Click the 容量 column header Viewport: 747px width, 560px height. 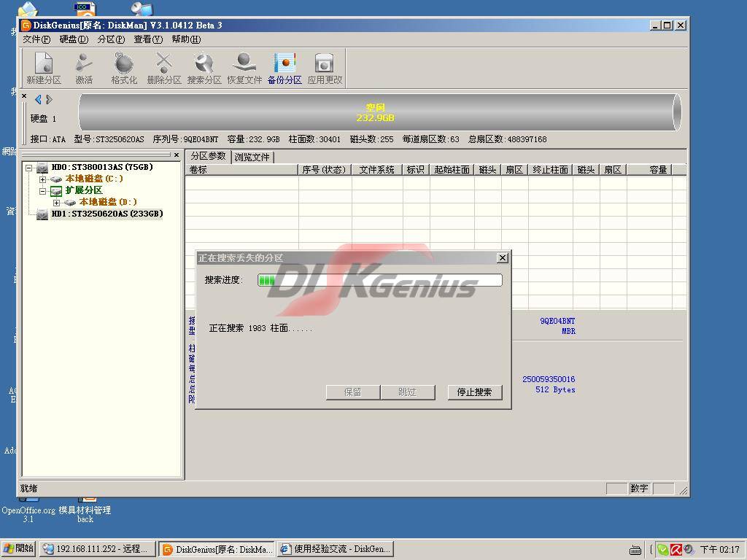(x=649, y=169)
